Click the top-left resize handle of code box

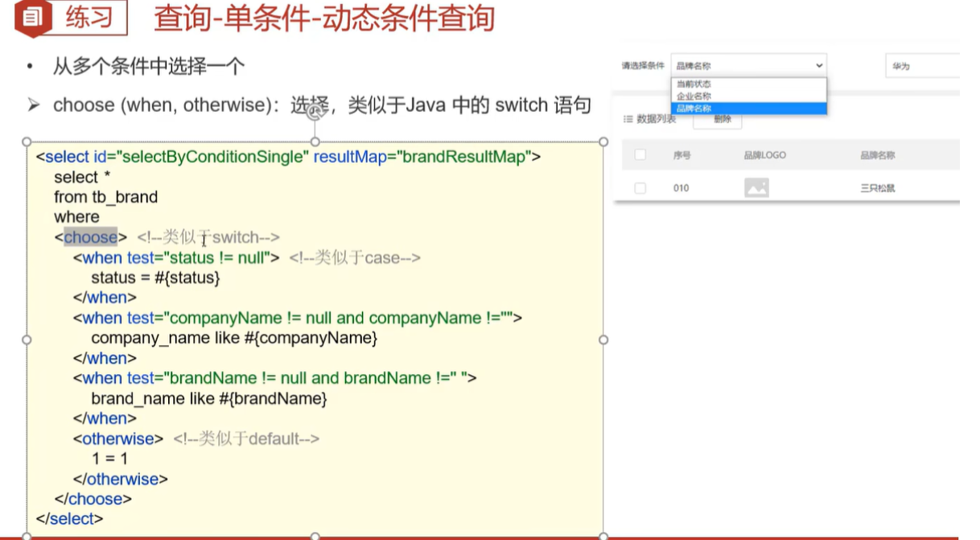tap(27, 142)
